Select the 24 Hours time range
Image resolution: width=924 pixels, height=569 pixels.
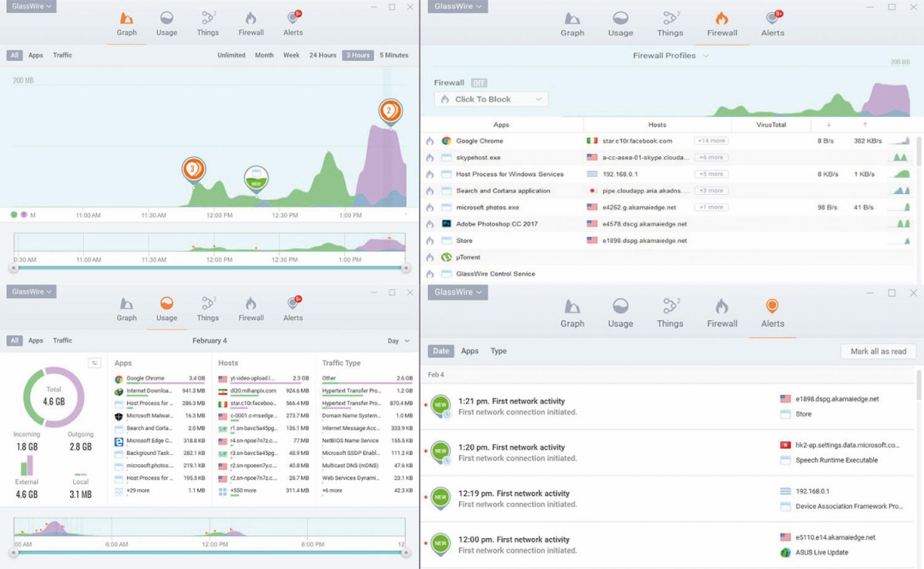click(323, 55)
